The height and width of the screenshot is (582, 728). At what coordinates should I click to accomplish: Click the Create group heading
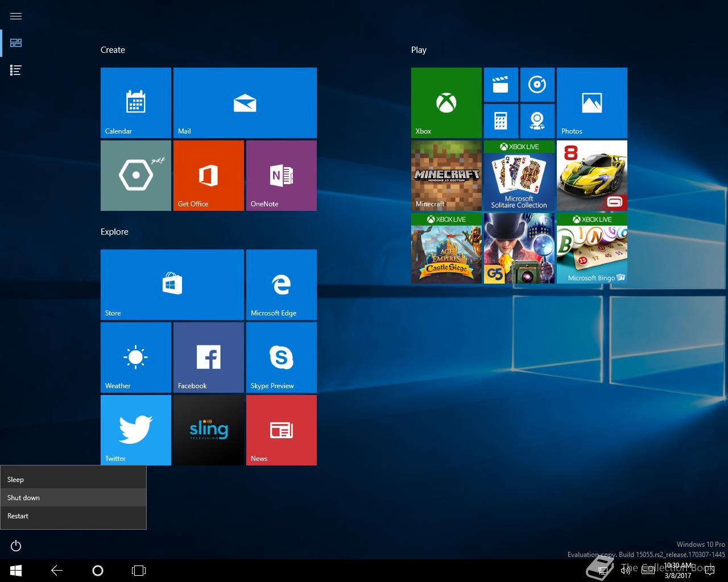pos(113,50)
